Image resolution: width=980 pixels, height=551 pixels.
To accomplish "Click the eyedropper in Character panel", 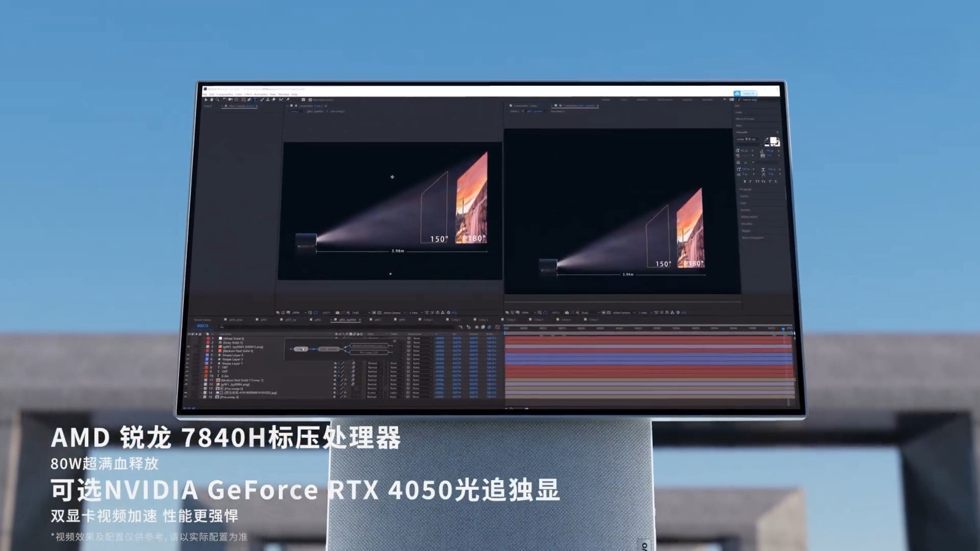I will coord(767,139).
